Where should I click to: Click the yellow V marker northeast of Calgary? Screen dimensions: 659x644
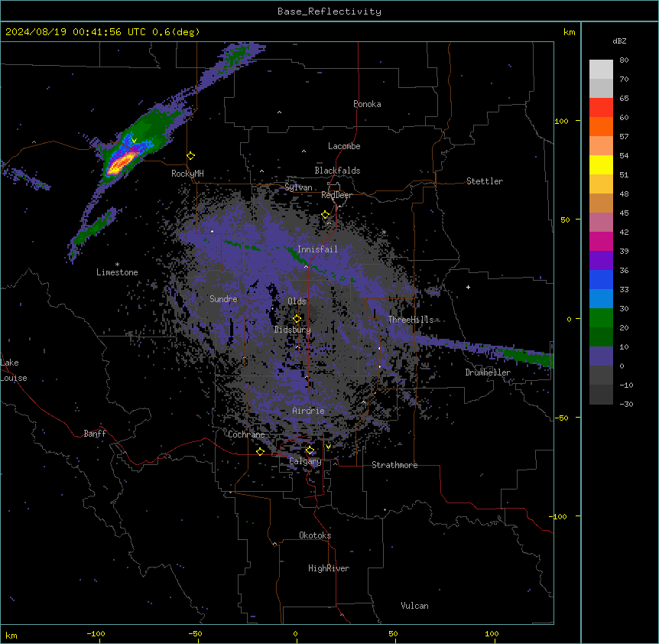click(328, 447)
